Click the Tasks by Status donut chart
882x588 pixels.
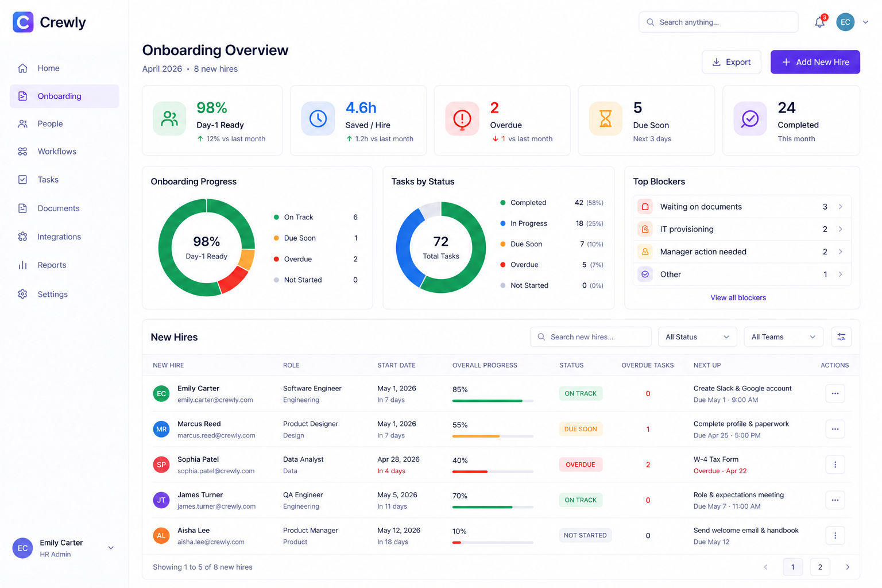pos(441,247)
